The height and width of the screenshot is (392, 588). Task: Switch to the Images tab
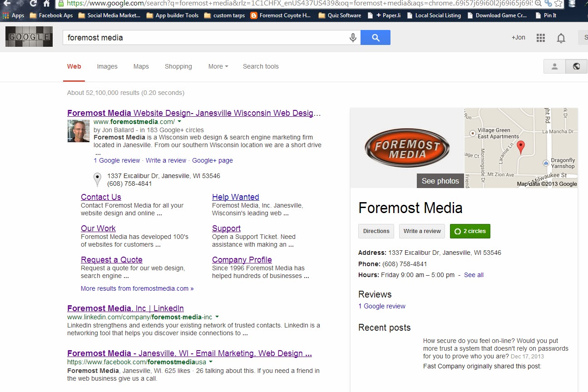coord(107,66)
